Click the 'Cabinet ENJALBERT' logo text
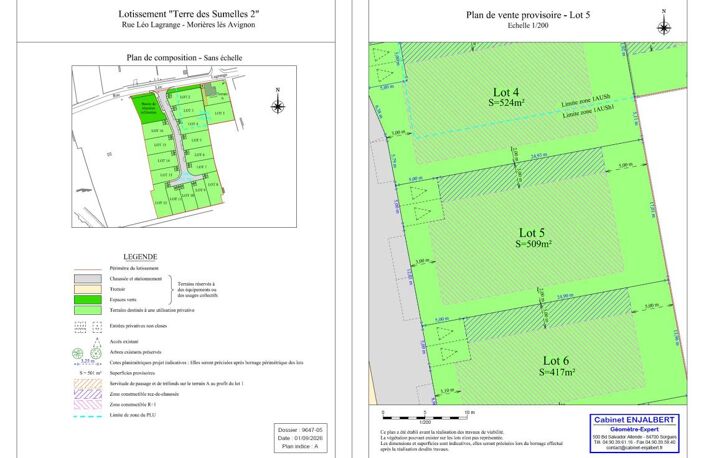The width and height of the screenshot is (704, 458). tap(634, 420)
